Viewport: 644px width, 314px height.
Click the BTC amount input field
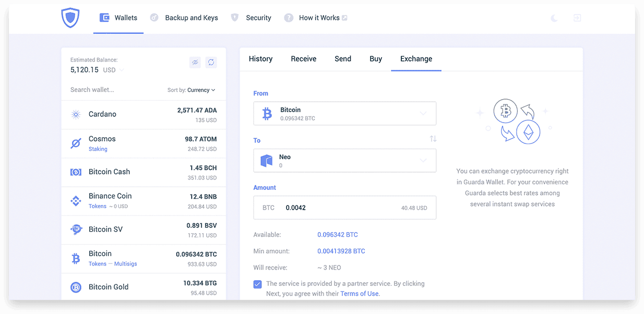pyautogui.click(x=344, y=208)
